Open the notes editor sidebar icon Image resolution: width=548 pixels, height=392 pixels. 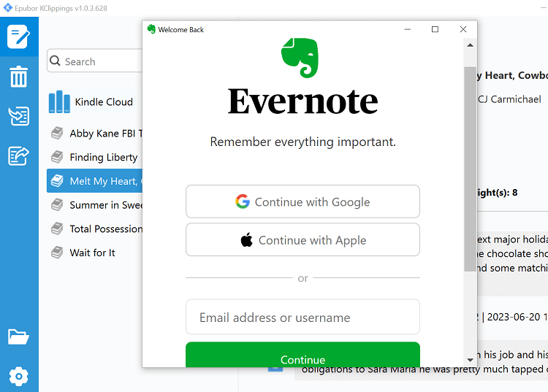coord(19,36)
